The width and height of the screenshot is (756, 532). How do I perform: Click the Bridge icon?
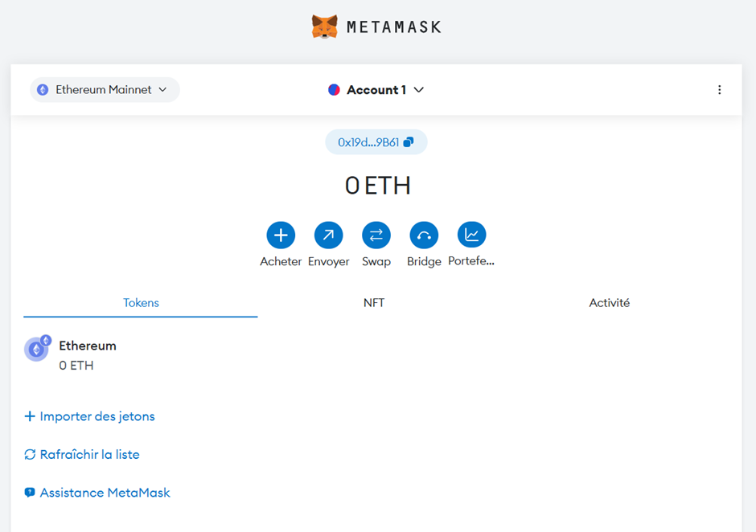[424, 235]
